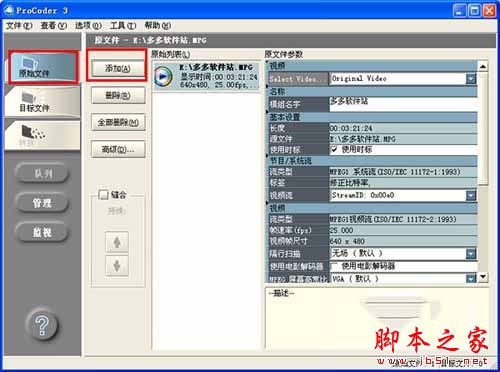500x372 pixels.
Task: Open the 帮助(H) menu
Action: pos(158,26)
